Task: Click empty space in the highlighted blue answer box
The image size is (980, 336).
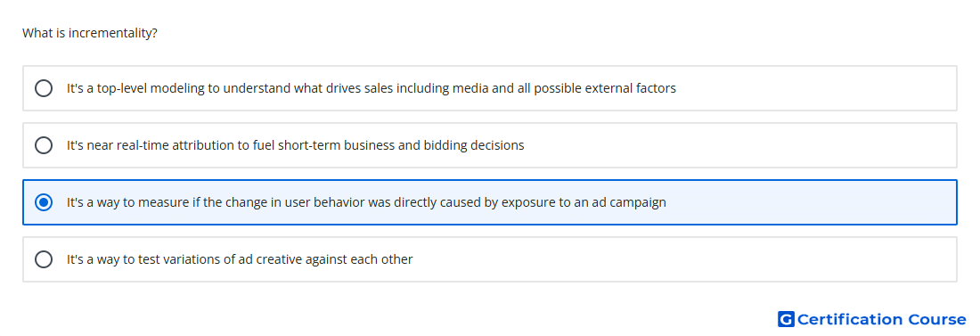Action: [813, 202]
